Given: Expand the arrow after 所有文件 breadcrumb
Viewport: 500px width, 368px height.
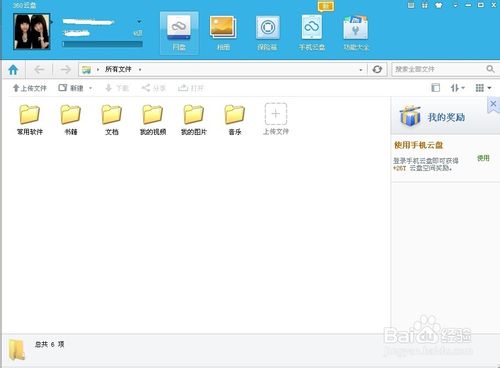Looking at the screenshot, I should (x=140, y=70).
